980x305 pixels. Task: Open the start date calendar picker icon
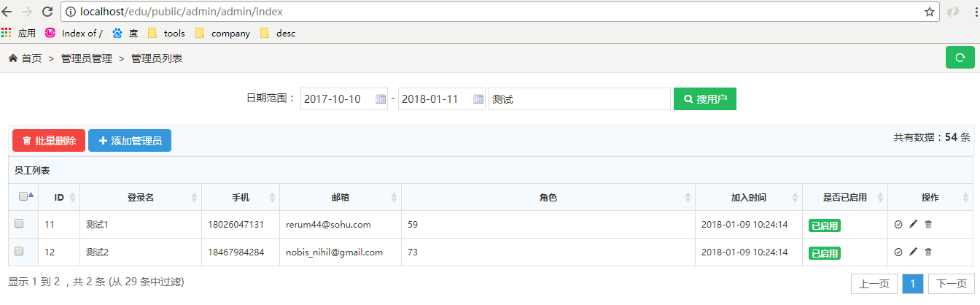381,99
